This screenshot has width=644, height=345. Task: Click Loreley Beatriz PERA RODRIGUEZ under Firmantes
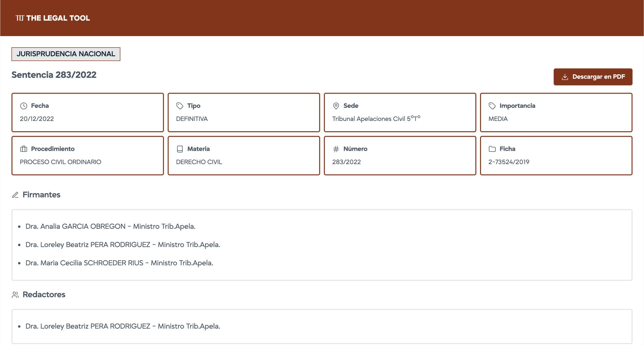(x=123, y=245)
